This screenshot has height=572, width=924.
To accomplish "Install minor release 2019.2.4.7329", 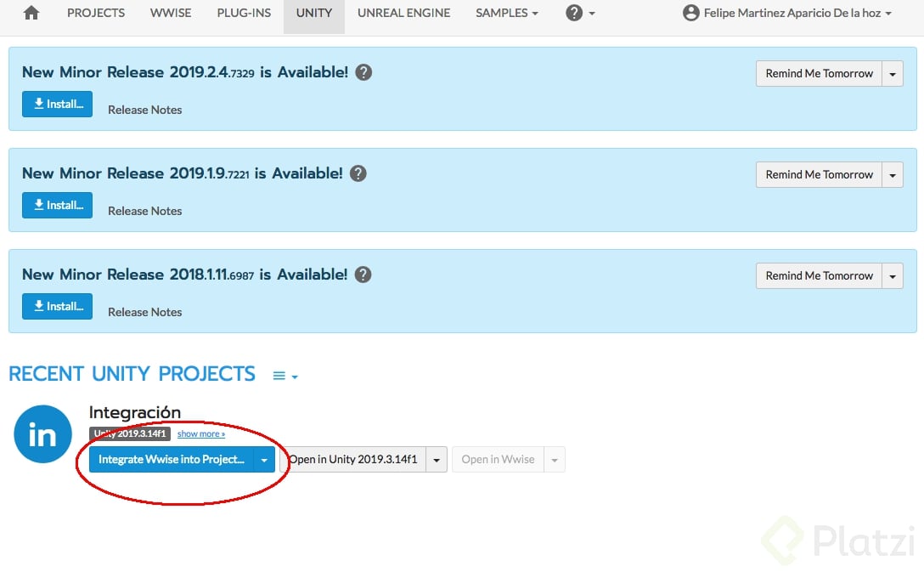I will tap(57, 104).
